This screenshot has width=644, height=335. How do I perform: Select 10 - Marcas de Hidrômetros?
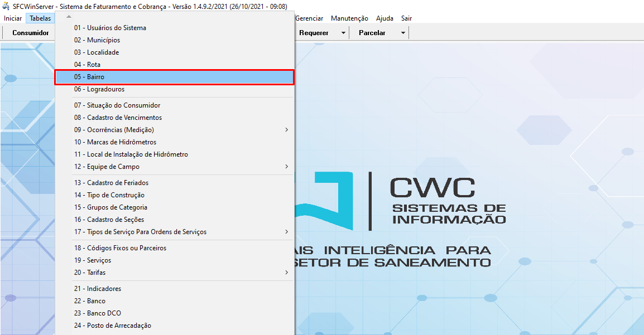click(115, 142)
